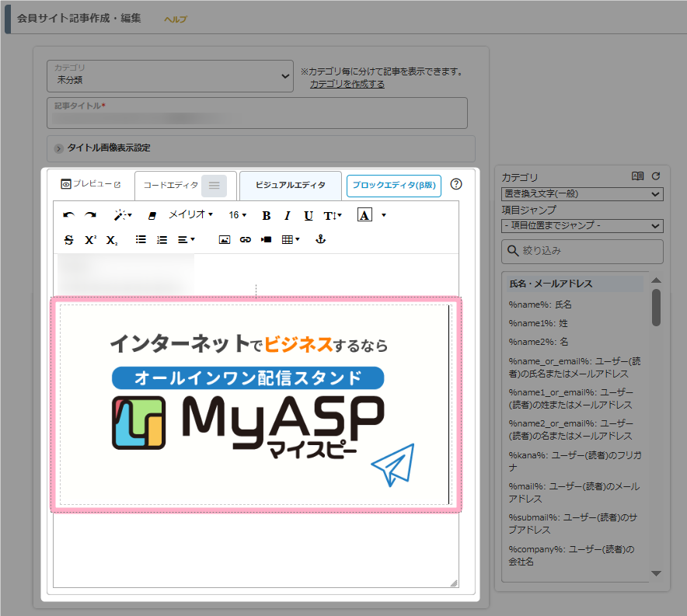
Task: Toggle strikethrough formatting
Action: [68, 240]
